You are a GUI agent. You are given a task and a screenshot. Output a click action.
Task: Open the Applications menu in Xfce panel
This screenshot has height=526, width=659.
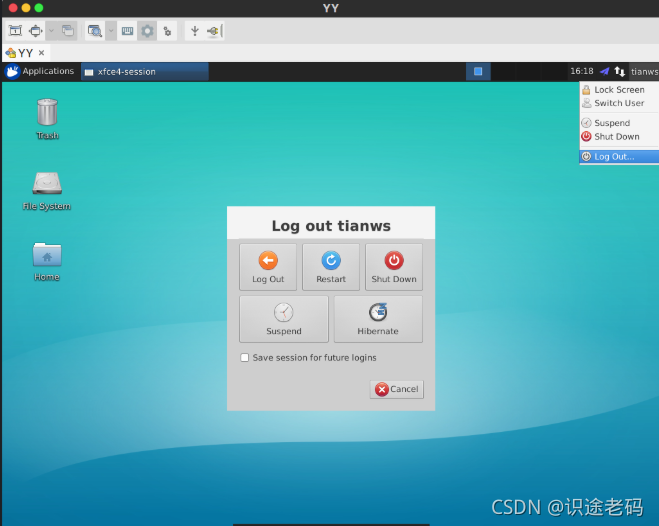(40, 71)
